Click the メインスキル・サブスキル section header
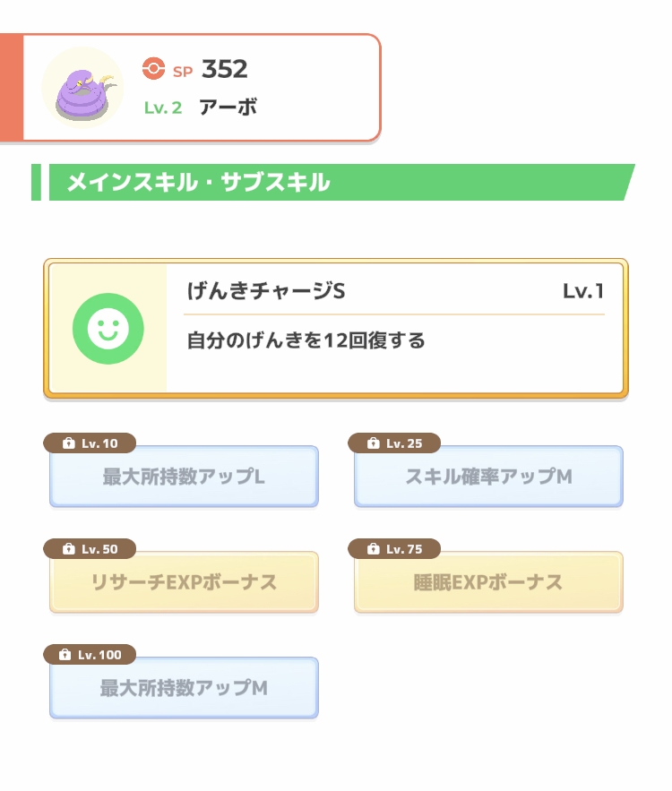This screenshot has width=672, height=791. coord(199,183)
